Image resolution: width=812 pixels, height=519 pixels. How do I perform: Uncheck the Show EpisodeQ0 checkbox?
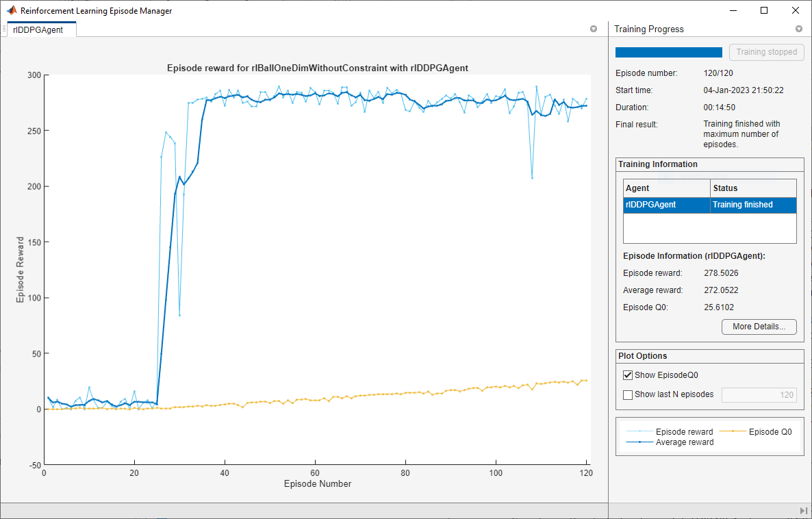click(x=628, y=375)
